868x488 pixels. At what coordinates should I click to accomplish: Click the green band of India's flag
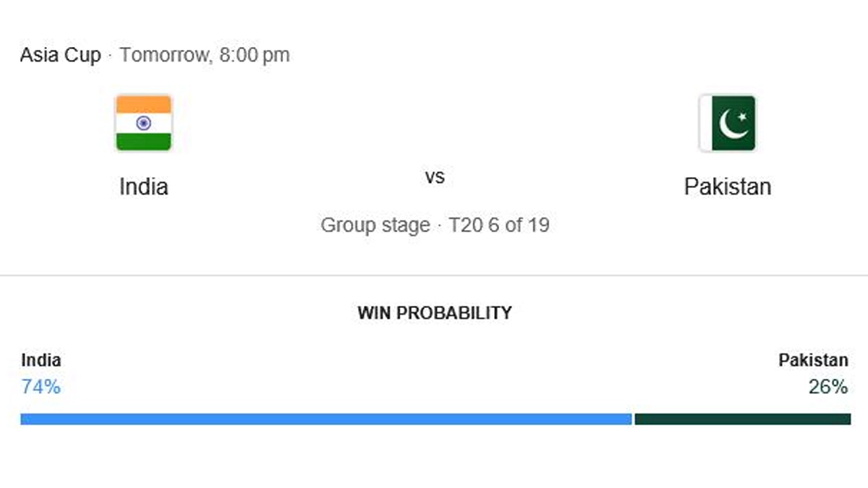point(143,141)
